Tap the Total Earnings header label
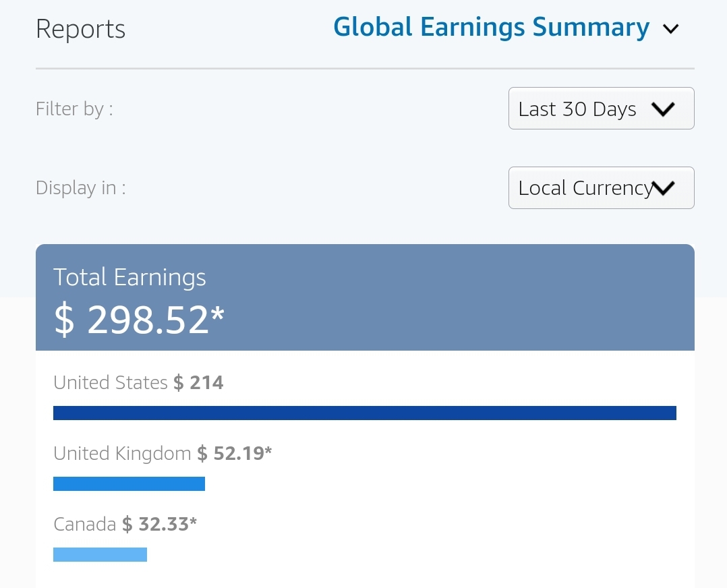Viewport: 727px width, 588px height. pos(129,277)
